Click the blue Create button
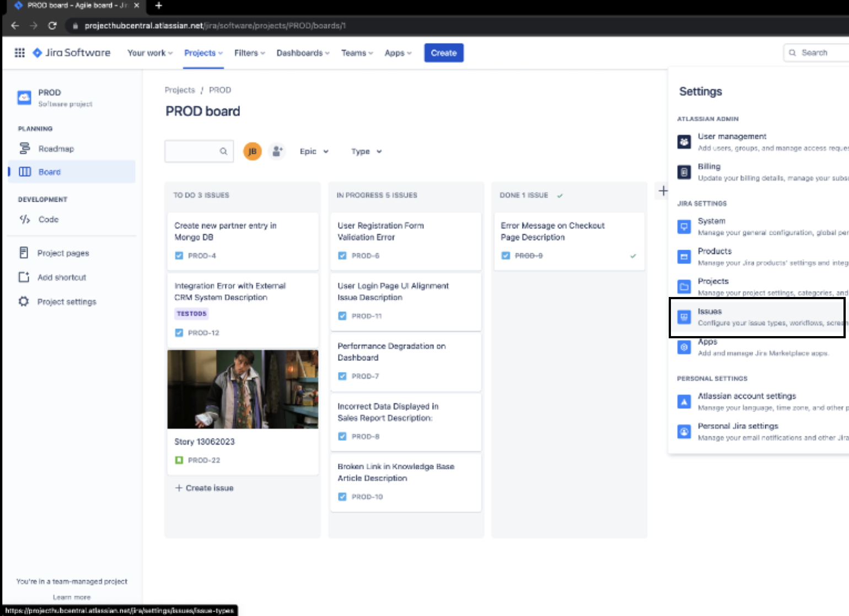Viewport: 849px width, 616px height. pyautogui.click(x=444, y=53)
